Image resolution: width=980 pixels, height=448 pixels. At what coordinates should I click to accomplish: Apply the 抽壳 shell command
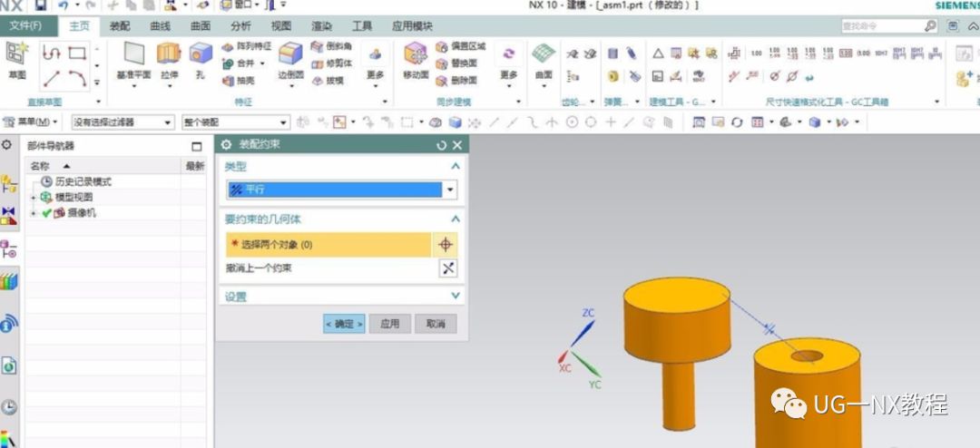coord(238,81)
